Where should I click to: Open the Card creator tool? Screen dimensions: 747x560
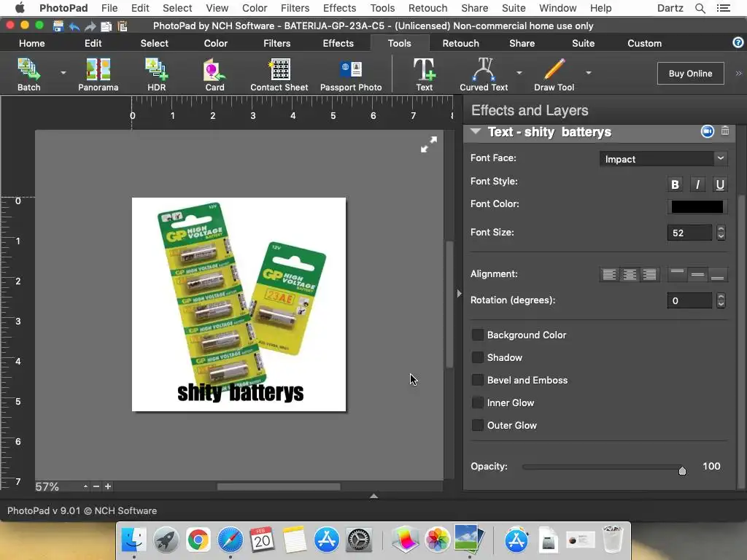click(x=214, y=74)
